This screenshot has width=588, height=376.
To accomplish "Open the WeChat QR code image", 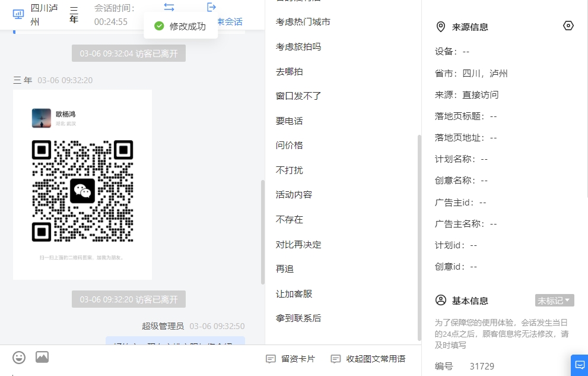I will (x=82, y=185).
